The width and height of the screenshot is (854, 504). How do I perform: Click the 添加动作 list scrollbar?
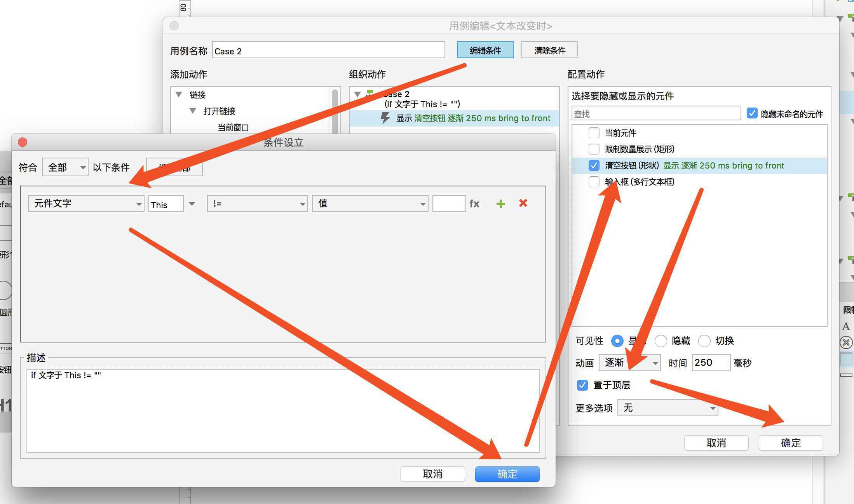(x=335, y=111)
